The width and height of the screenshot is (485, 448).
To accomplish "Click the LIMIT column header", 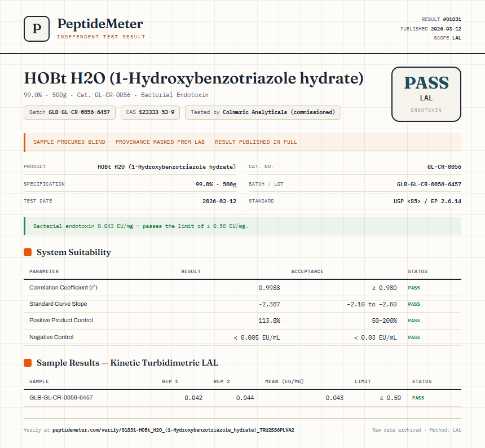I will point(363,381).
